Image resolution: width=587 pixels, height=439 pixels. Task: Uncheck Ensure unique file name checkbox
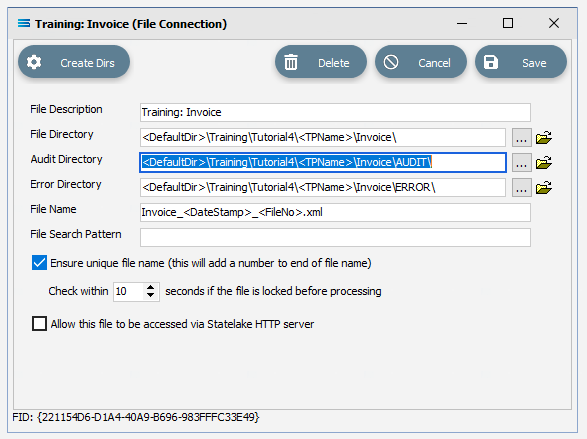(x=39, y=263)
